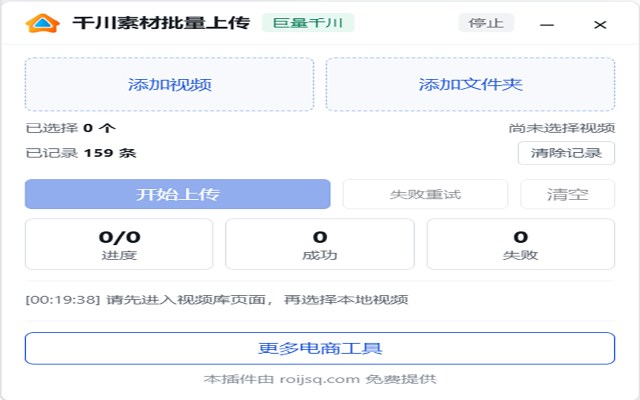Click the 成功 success count card

[320, 244]
